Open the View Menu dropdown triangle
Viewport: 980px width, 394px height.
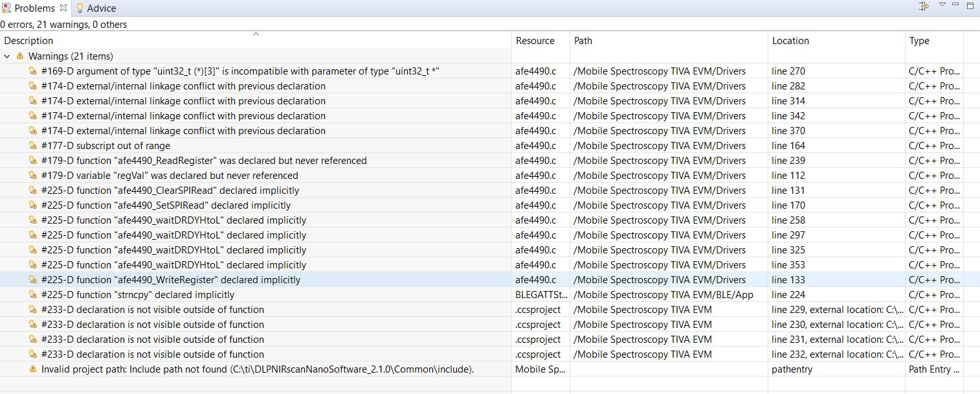[942, 5]
